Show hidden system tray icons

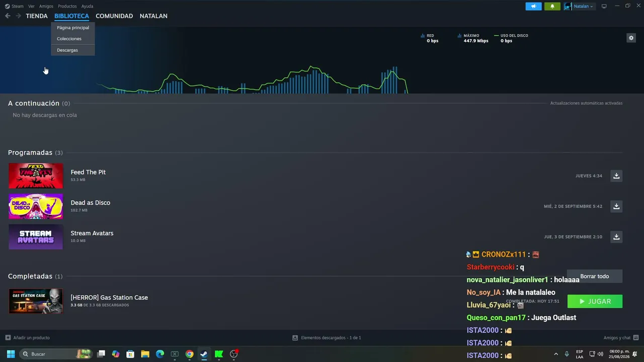click(556, 354)
